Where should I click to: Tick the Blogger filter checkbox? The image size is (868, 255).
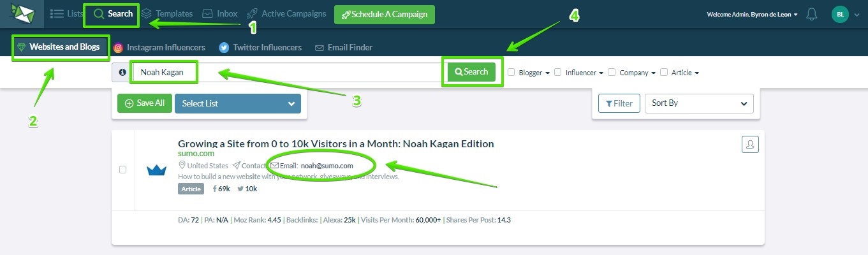(x=511, y=72)
